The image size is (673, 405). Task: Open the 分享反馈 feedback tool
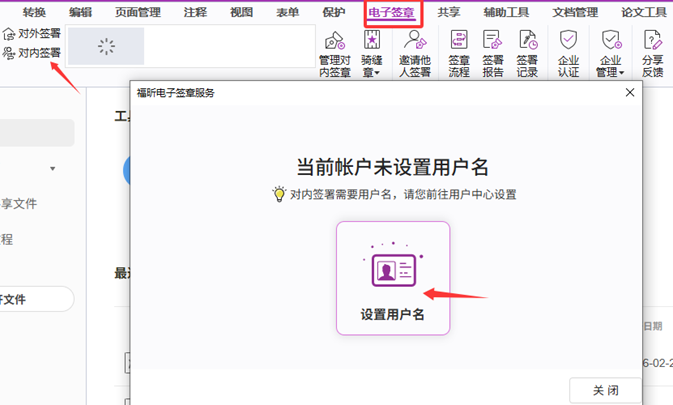(652, 54)
